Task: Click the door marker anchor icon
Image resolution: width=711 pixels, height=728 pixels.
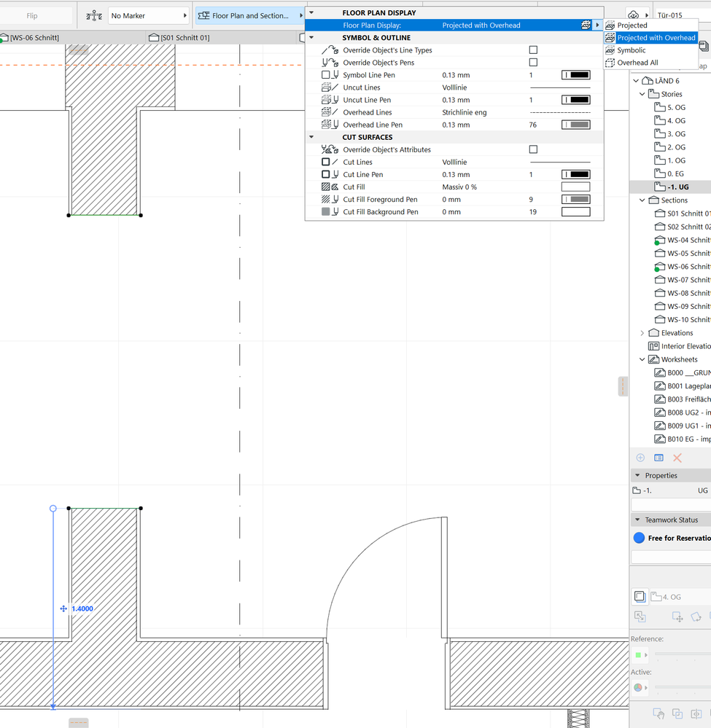Action: [x=94, y=16]
